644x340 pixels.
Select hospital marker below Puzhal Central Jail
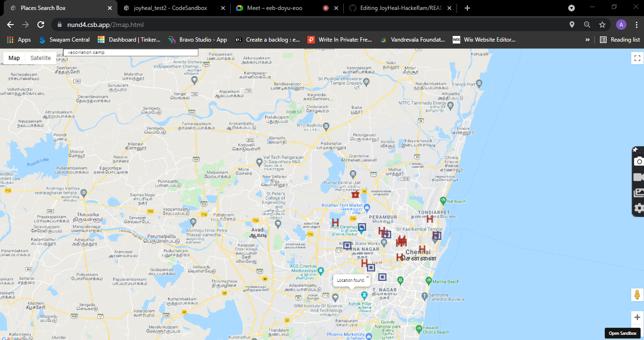(x=356, y=194)
